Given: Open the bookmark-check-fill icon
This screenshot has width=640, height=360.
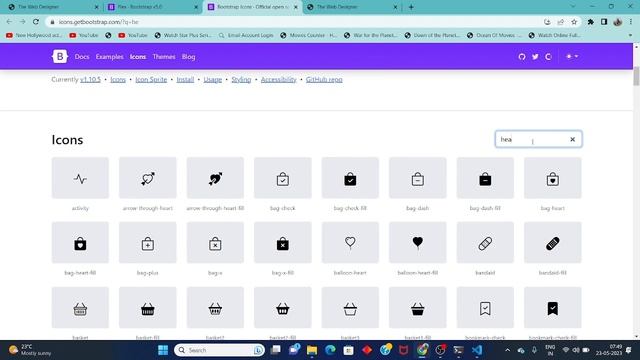Looking at the screenshot, I should point(553,308).
